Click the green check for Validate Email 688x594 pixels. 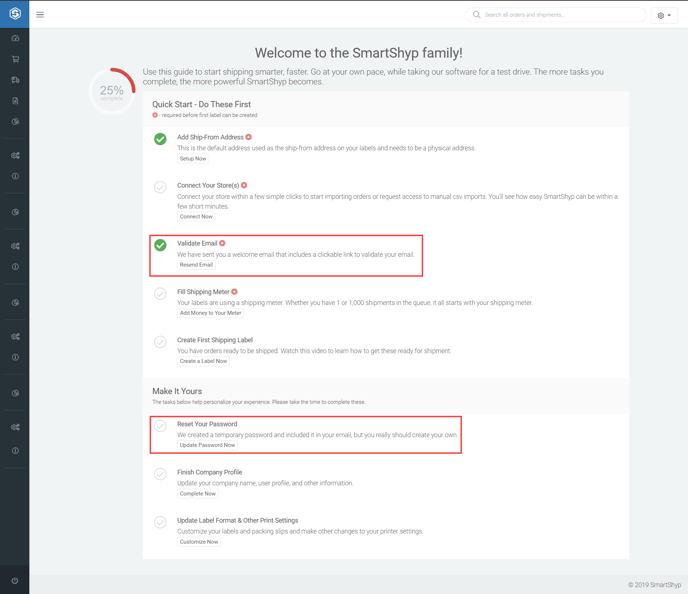click(160, 245)
